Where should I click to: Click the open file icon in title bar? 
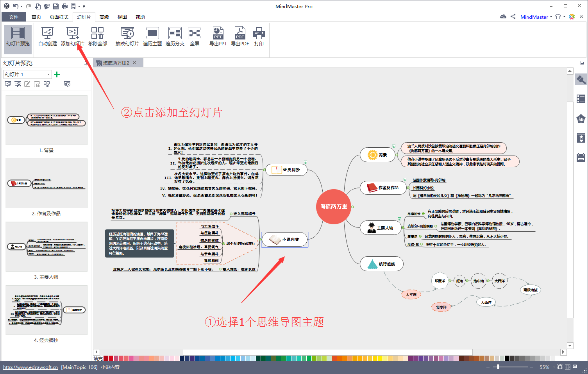click(x=46, y=6)
